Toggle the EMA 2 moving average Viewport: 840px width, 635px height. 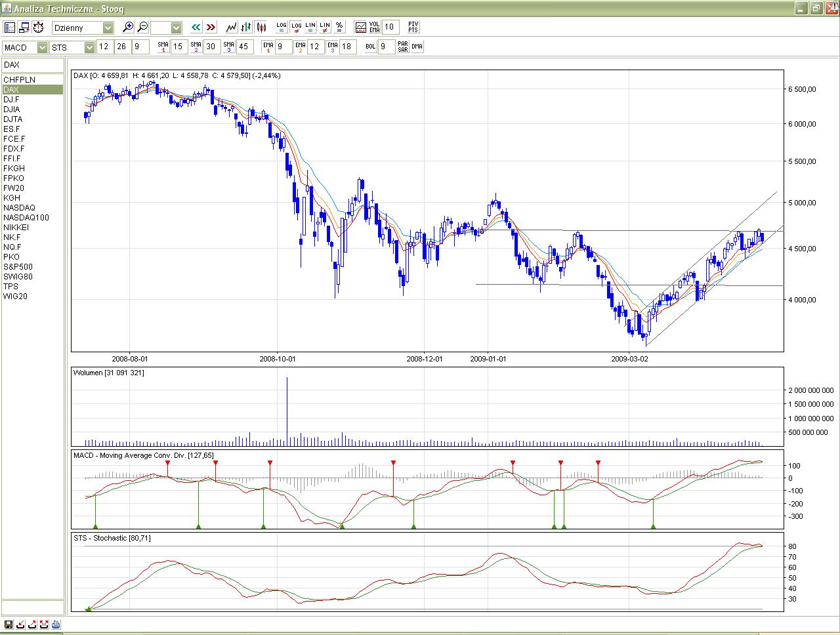click(300, 47)
